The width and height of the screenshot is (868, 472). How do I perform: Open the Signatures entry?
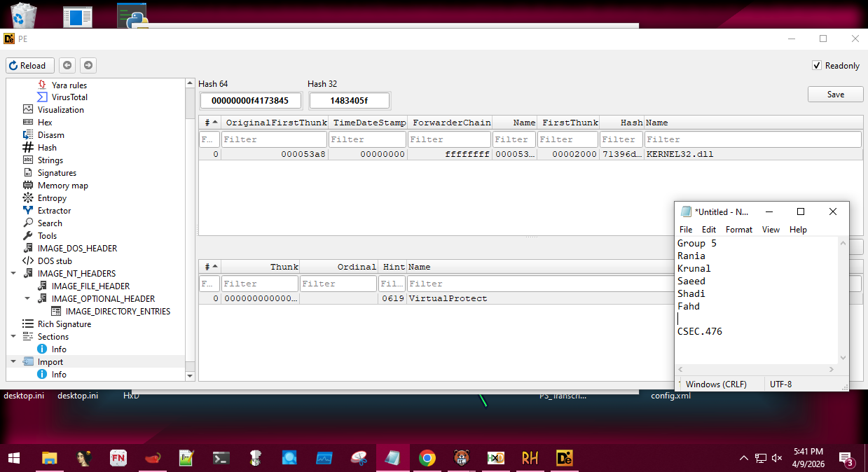(x=57, y=173)
